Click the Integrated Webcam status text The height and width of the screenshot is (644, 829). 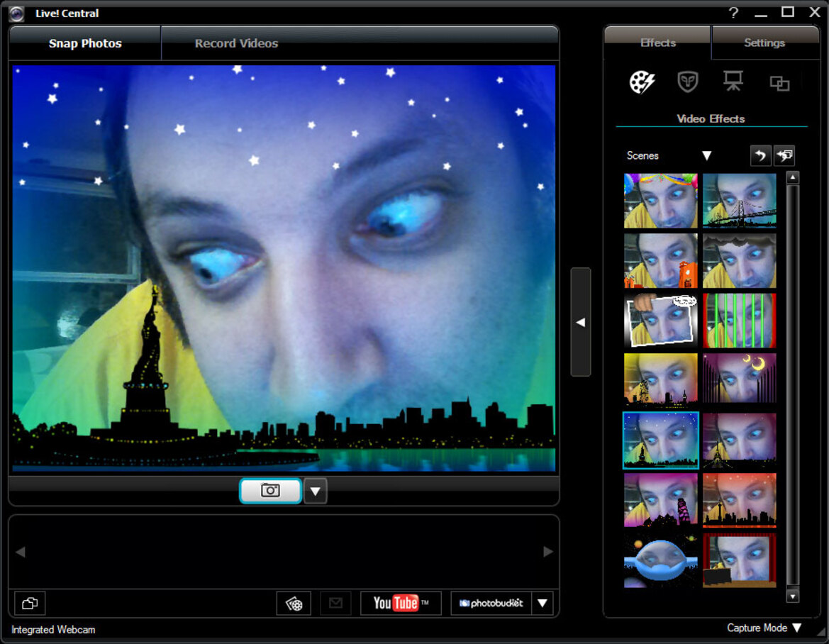[53, 630]
